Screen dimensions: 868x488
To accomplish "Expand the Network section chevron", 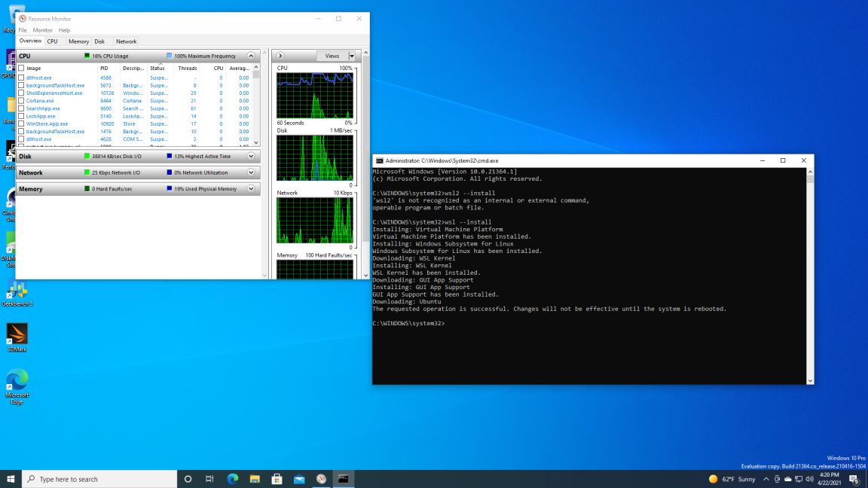I will (251, 172).
